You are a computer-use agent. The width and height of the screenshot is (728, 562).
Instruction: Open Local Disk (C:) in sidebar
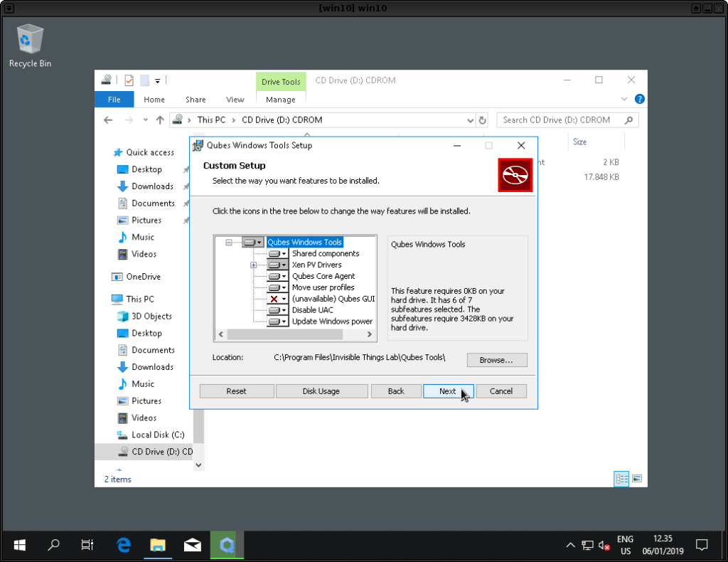(x=158, y=435)
